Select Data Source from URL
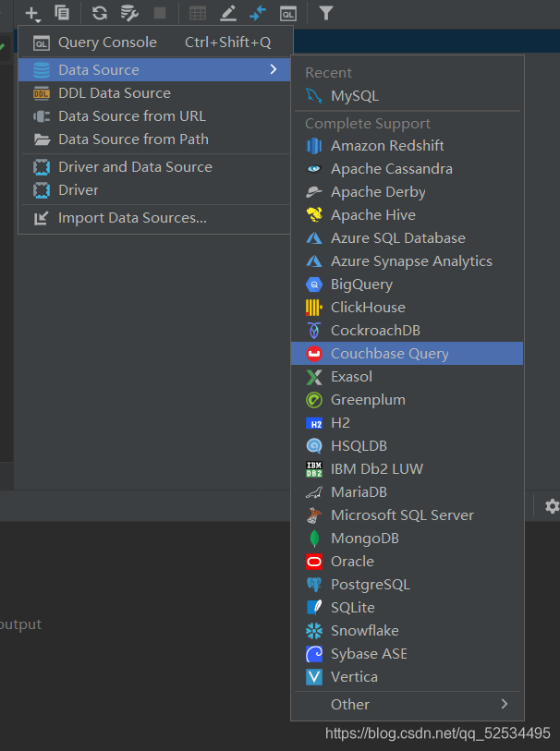Screen dimensions: 560x751 [154, 116]
